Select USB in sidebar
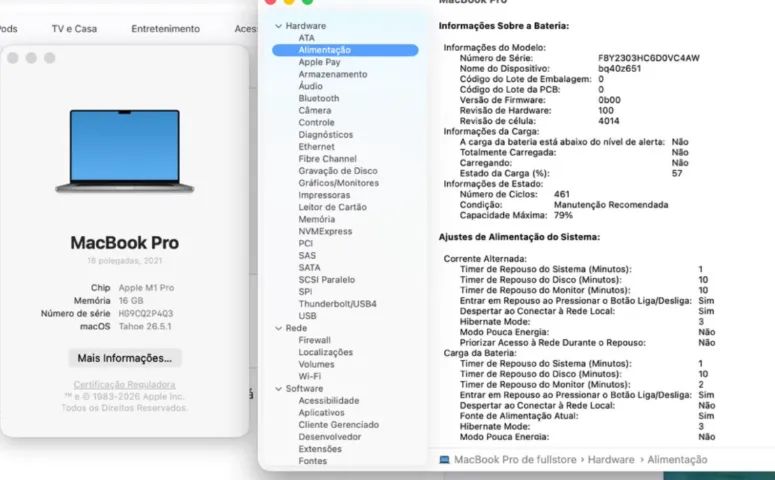 (307, 316)
